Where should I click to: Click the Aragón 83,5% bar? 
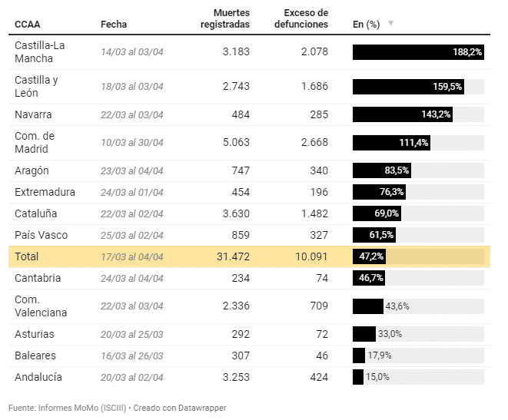[x=382, y=170]
